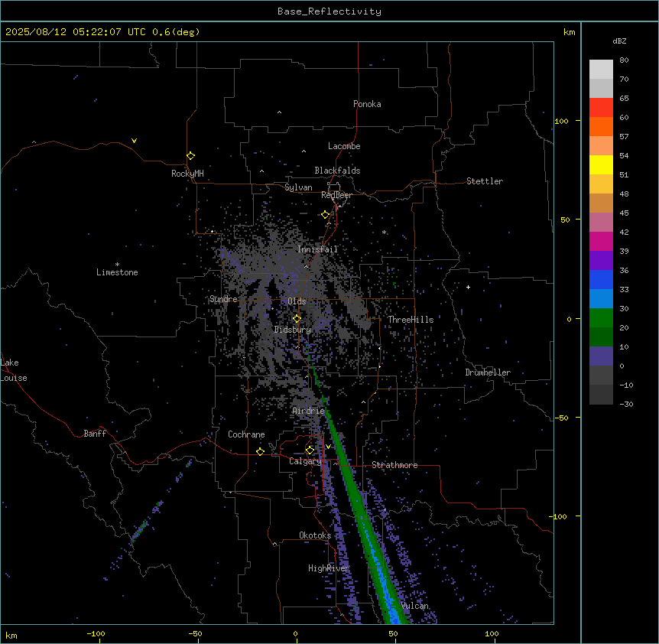The image size is (659, 644).
Task: Click the Olds town label
Action: pyautogui.click(x=297, y=301)
